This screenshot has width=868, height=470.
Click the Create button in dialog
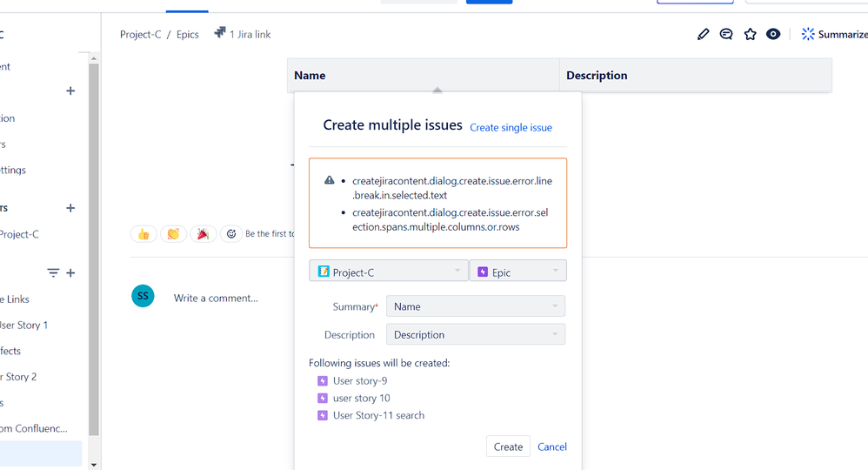(508, 446)
